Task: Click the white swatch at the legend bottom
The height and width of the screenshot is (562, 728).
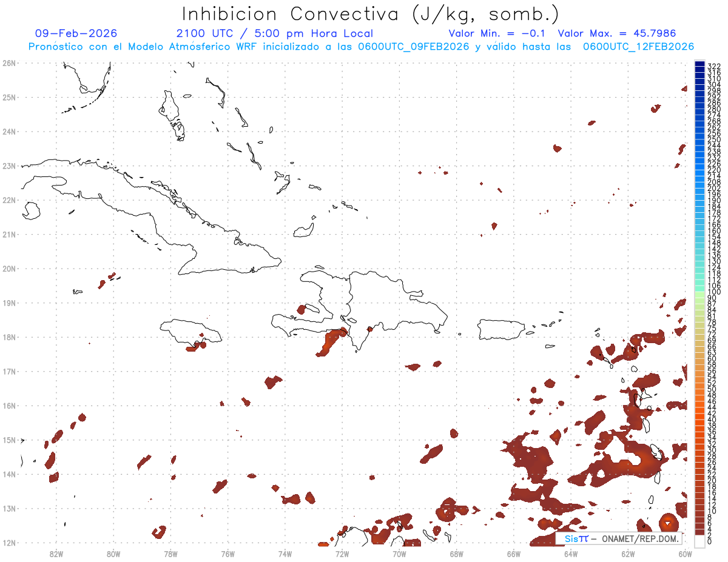Action: point(699,540)
